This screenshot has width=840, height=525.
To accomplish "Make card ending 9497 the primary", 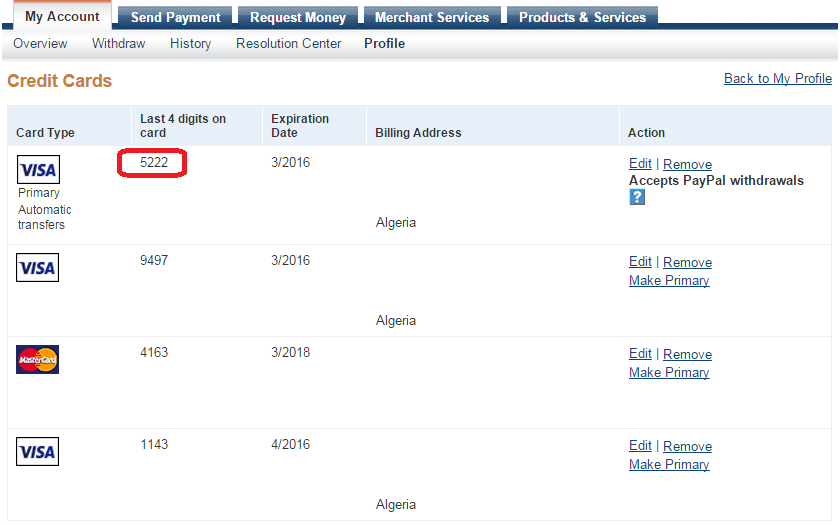I will 669,280.
